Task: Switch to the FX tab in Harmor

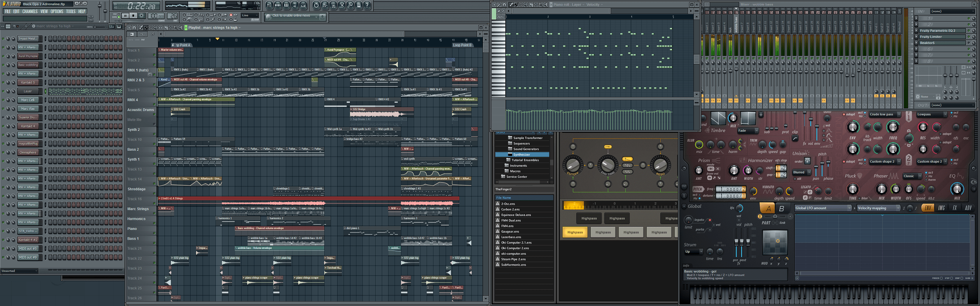Action: (x=955, y=208)
